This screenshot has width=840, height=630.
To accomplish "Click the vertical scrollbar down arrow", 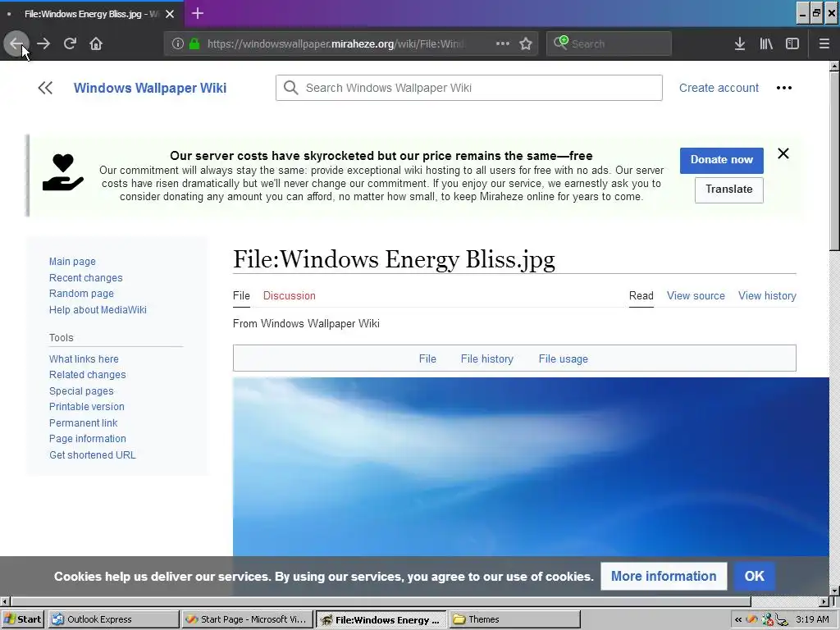I will [834, 591].
